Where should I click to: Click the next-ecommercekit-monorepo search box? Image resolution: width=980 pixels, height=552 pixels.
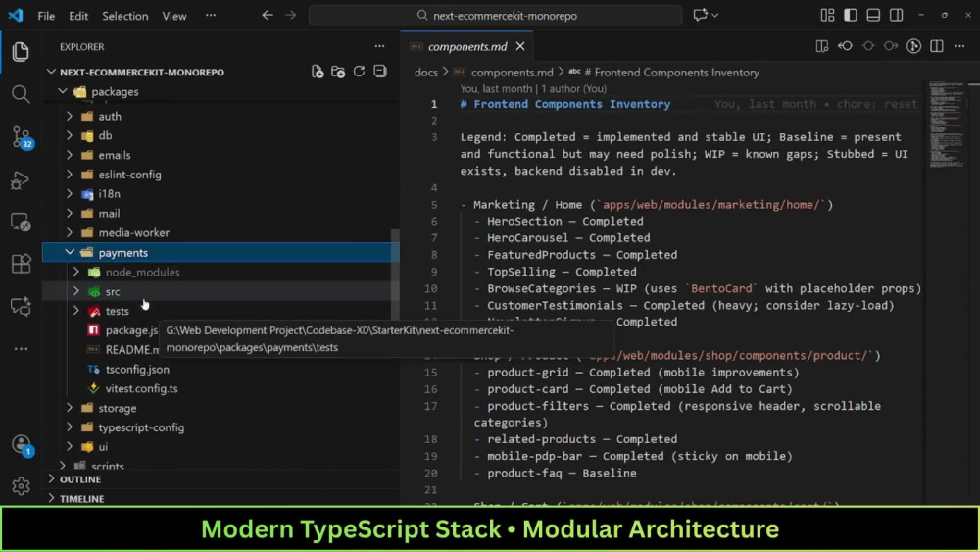pos(496,16)
